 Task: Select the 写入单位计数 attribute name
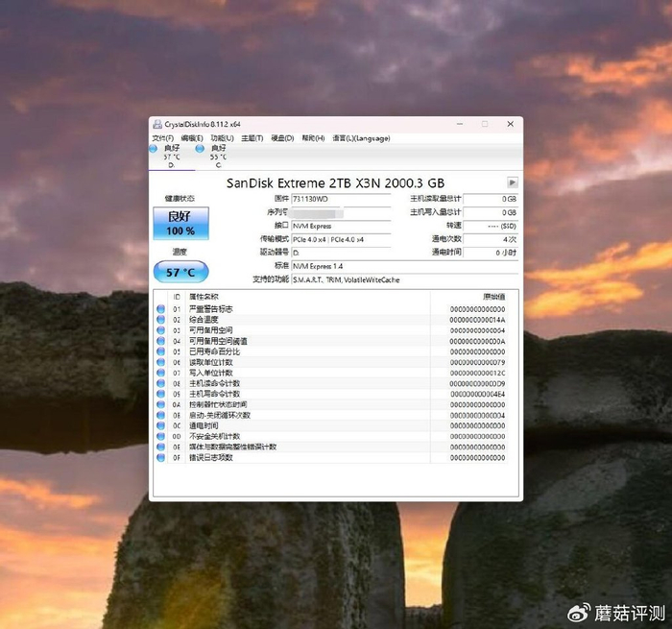pyautogui.click(x=211, y=373)
